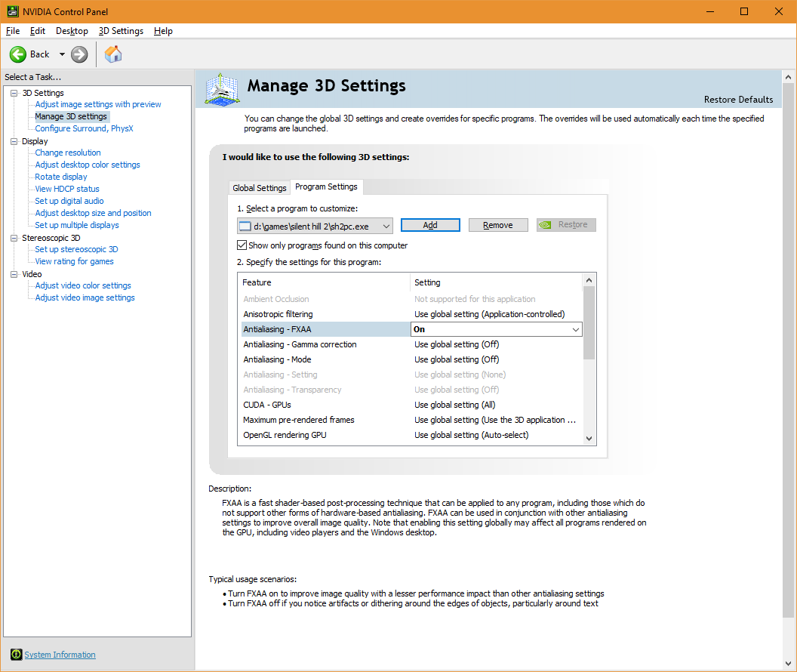Open Adjust video image settings
The height and width of the screenshot is (672, 797).
point(85,298)
